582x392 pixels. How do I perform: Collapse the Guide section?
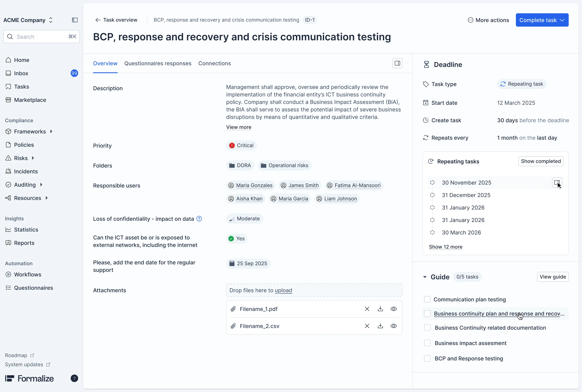click(425, 277)
